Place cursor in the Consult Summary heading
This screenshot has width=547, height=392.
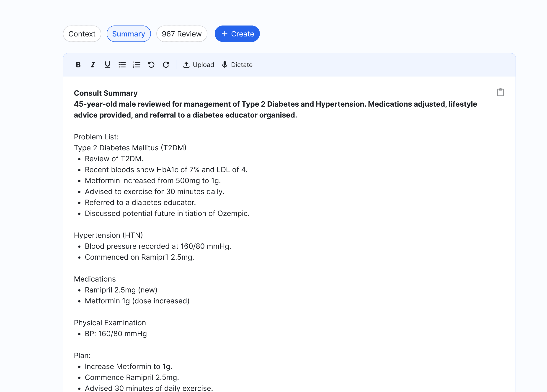(106, 93)
